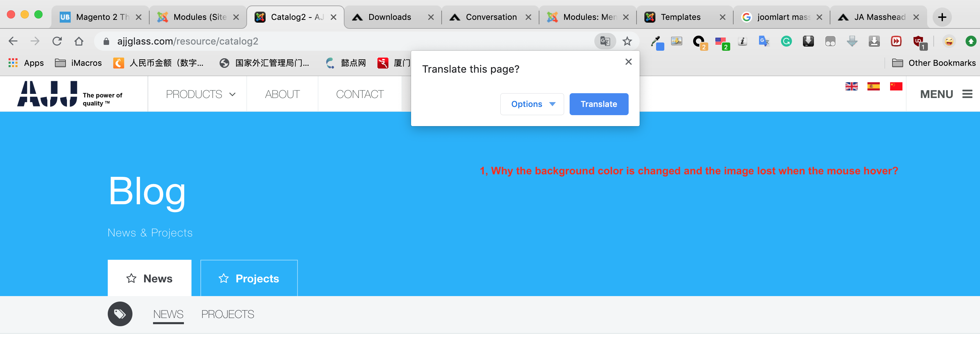Switch to the Downloads browser tab

tap(389, 17)
